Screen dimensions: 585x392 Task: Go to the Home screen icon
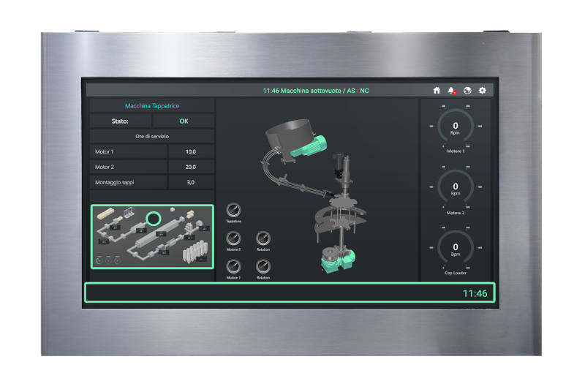tap(437, 91)
